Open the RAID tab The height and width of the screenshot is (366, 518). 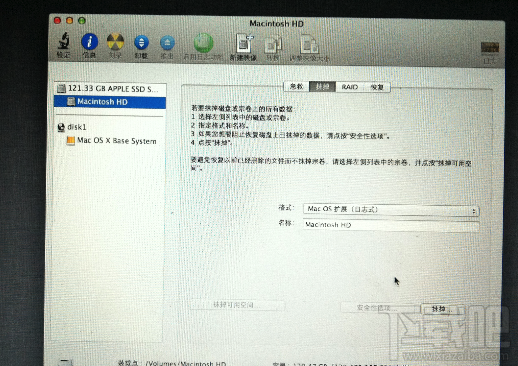click(349, 87)
